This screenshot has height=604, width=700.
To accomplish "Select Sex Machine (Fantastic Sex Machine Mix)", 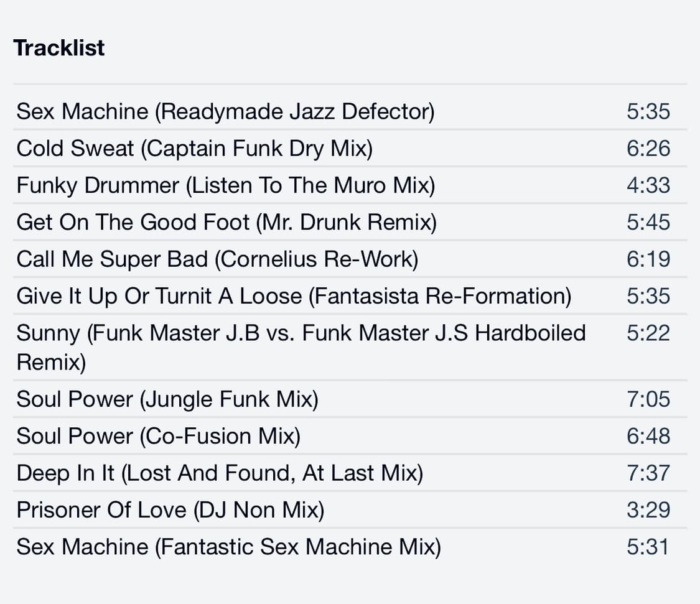I will (228, 547).
